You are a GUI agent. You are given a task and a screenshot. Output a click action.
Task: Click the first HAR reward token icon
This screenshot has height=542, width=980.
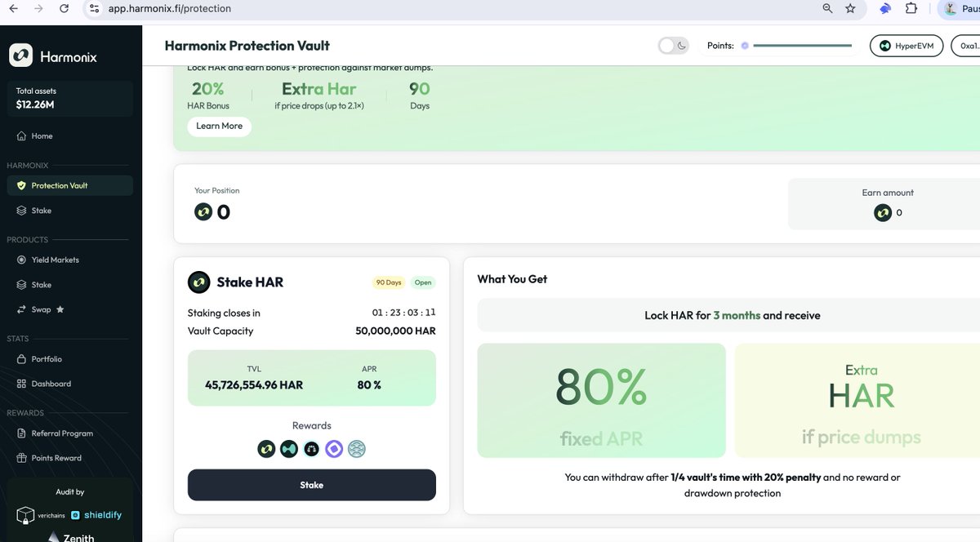point(266,449)
